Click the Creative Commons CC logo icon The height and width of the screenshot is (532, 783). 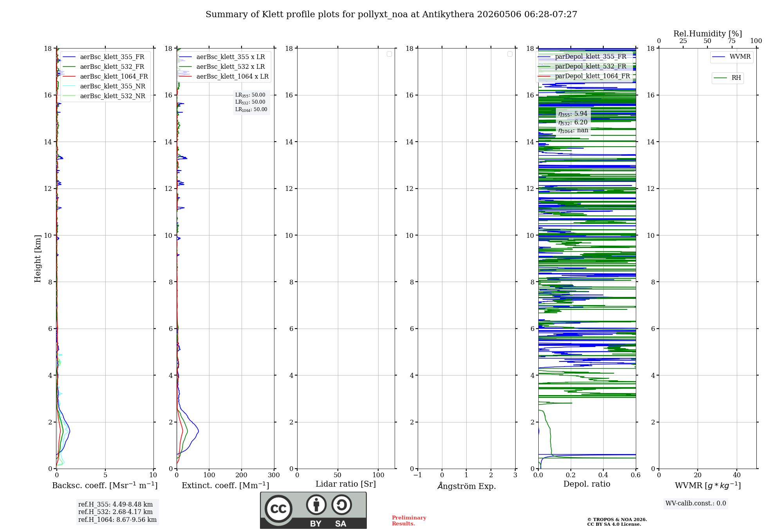[278, 509]
